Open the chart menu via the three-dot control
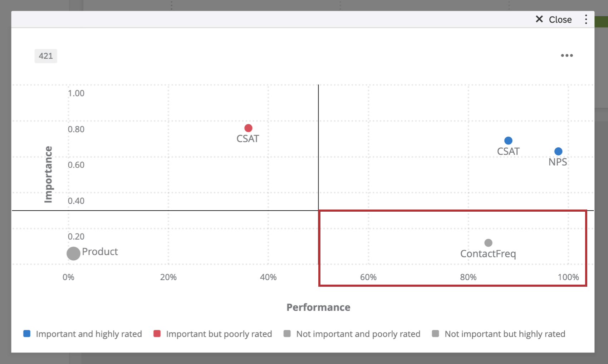 567,55
